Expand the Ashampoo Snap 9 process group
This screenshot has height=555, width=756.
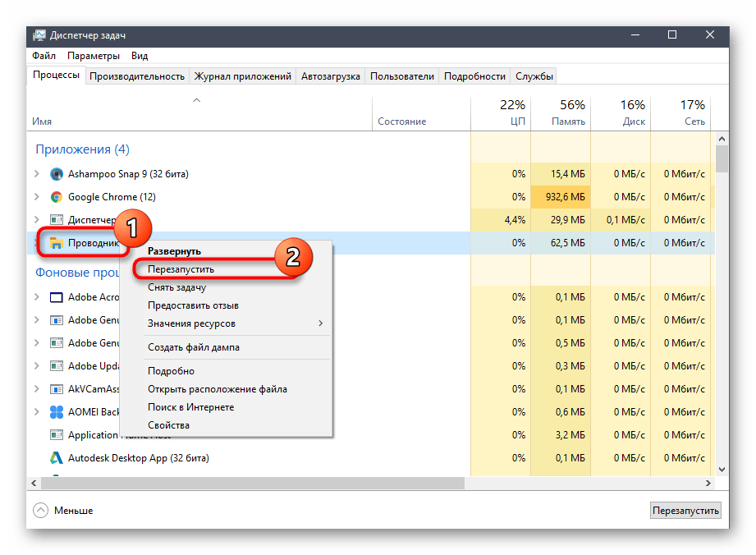click(x=36, y=174)
